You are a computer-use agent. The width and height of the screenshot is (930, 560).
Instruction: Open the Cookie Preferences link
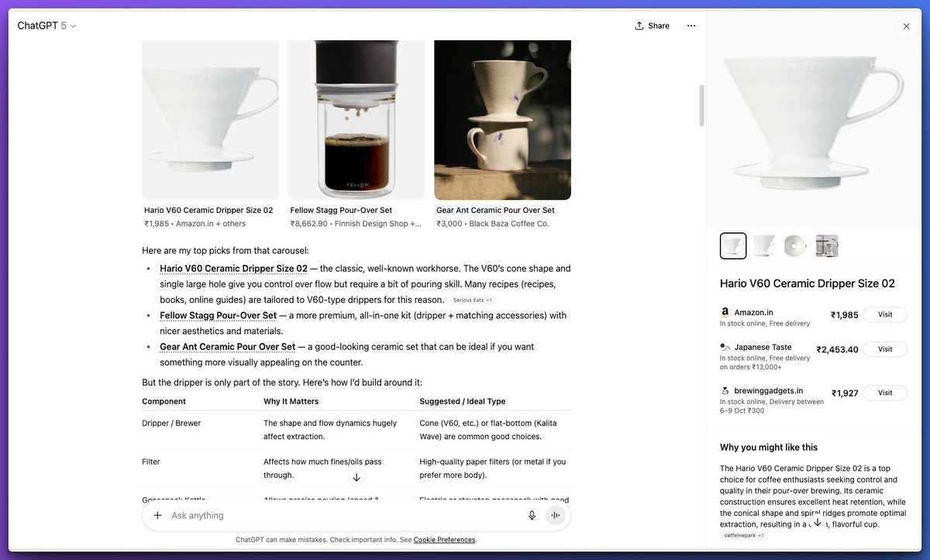coord(444,540)
